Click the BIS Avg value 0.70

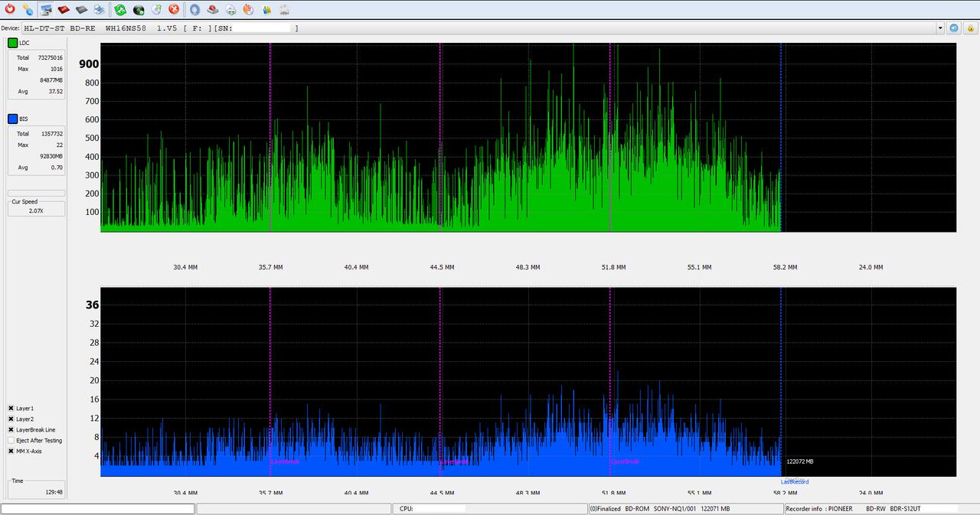pos(57,167)
